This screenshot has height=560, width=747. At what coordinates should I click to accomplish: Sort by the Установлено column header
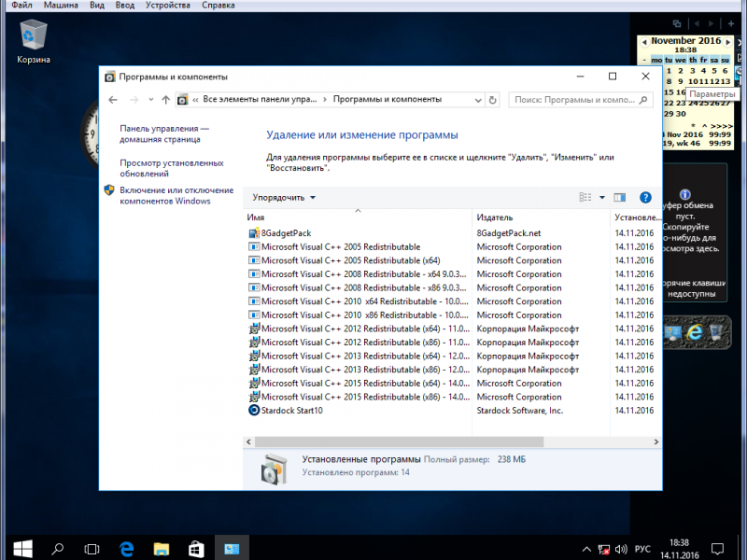tap(637, 217)
